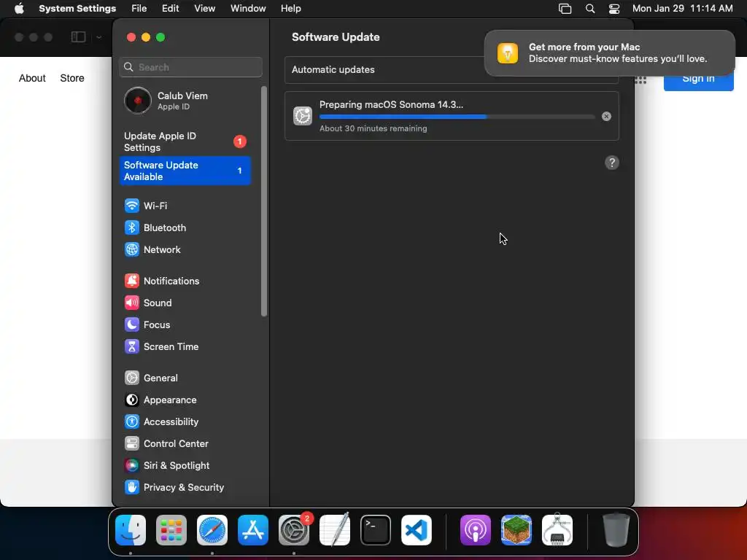Open App Store from the Dock
This screenshot has width=747, height=560.
click(253, 530)
